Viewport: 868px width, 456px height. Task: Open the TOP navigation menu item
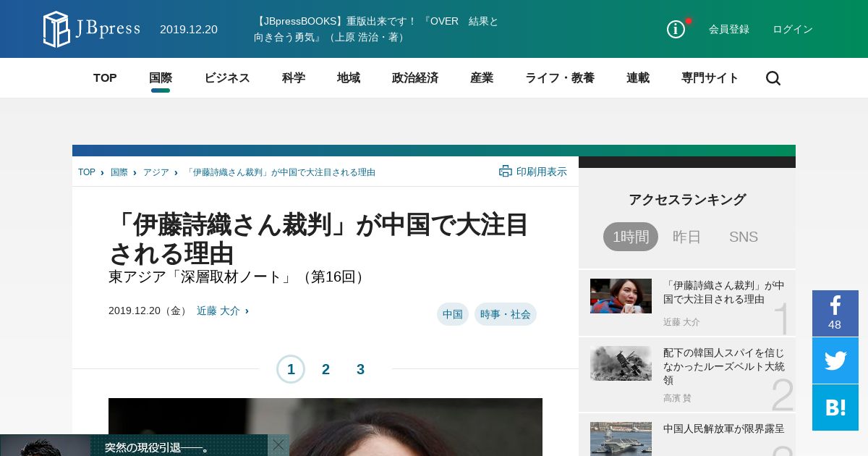(x=105, y=78)
